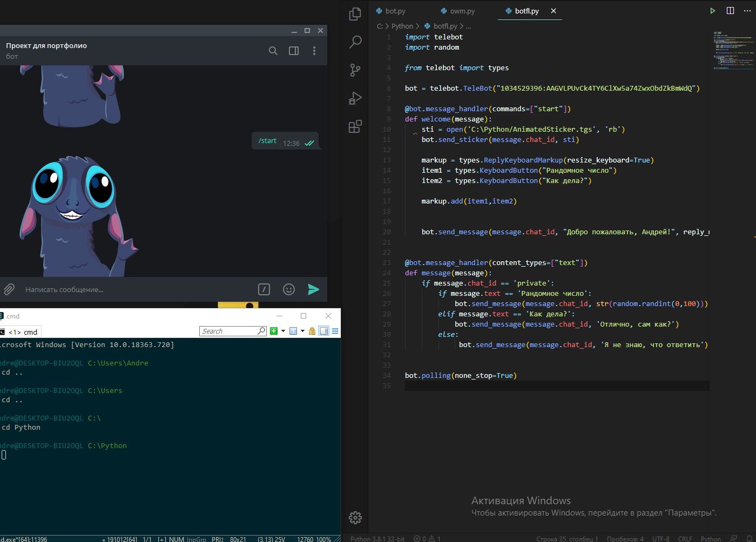Click the markup.add(item1,item2) code line
The image size is (756, 542).
[x=469, y=201]
